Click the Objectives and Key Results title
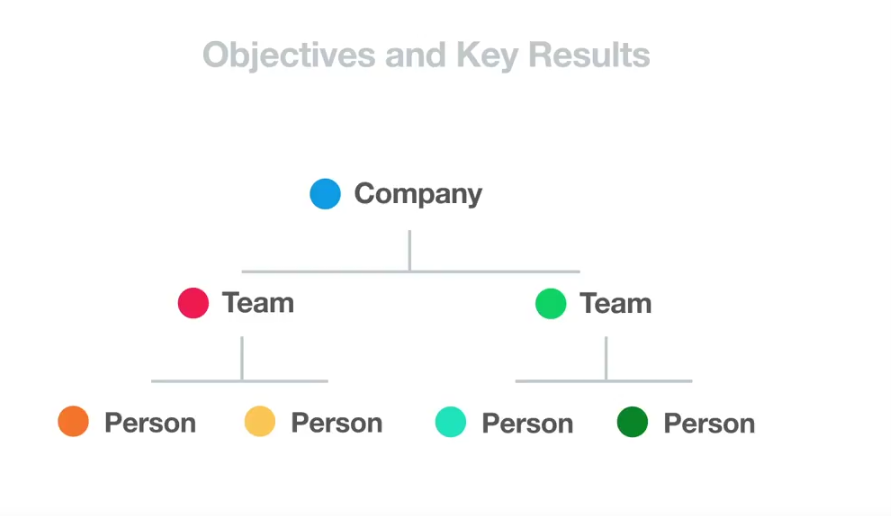The image size is (891, 516). point(426,56)
